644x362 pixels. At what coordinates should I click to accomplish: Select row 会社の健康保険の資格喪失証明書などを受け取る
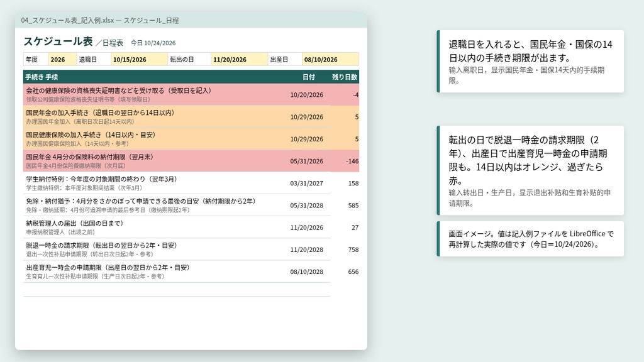point(191,94)
